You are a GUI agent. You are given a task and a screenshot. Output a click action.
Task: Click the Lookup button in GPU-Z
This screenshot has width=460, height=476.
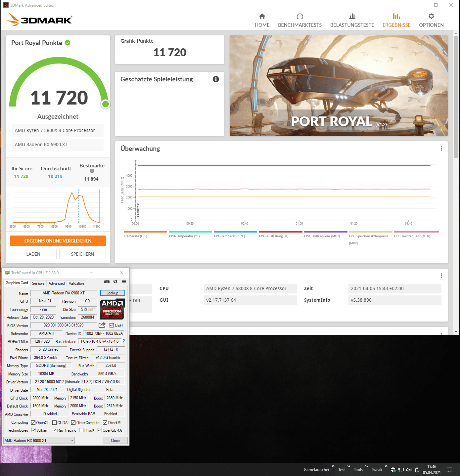tap(113, 293)
